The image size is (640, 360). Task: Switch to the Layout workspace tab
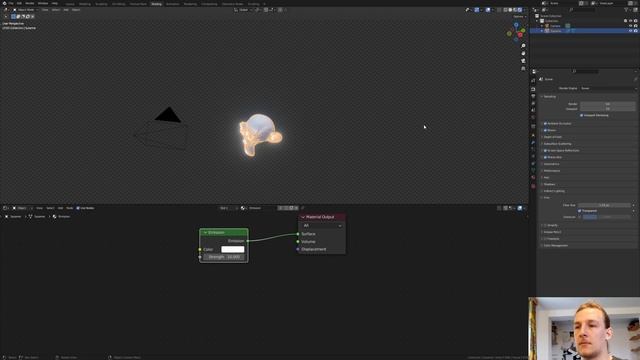70,4
